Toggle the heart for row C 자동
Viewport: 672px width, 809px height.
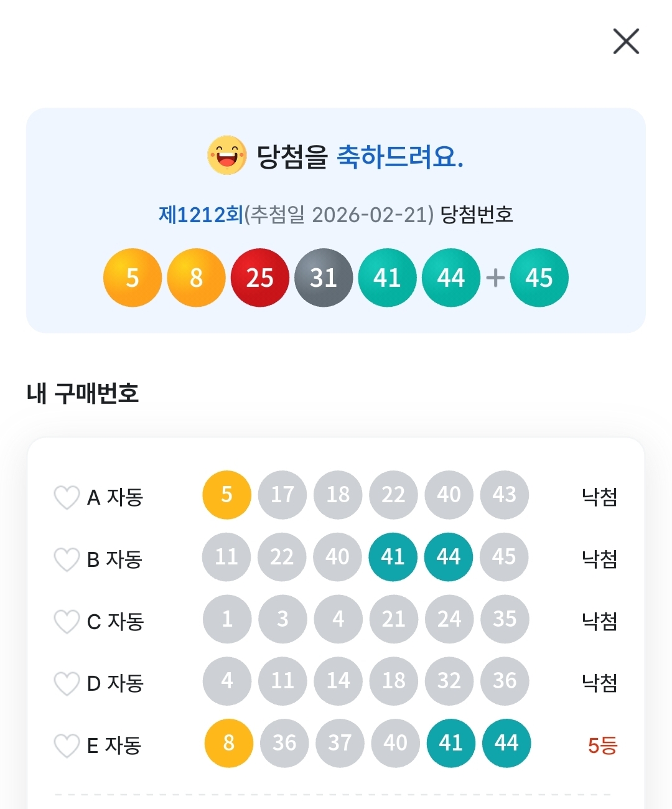pyautogui.click(x=67, y=621)
